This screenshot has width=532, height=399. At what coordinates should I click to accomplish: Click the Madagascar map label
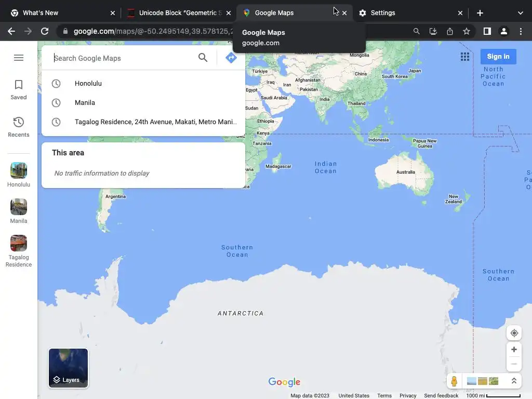click(278, 166)
